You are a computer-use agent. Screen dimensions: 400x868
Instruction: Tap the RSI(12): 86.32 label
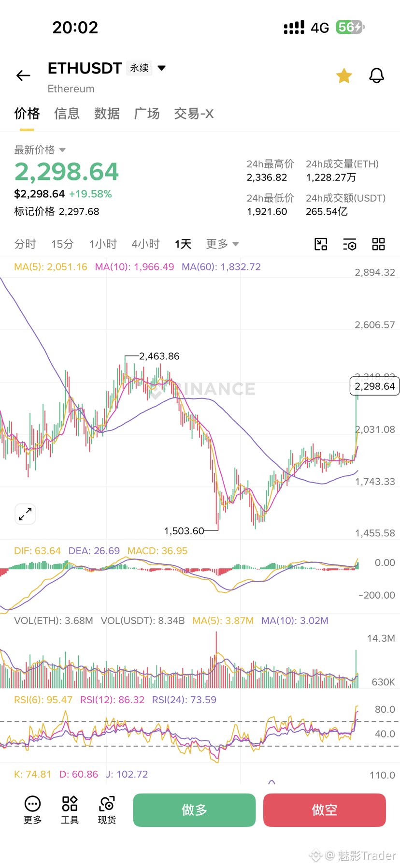coord(113,700)
